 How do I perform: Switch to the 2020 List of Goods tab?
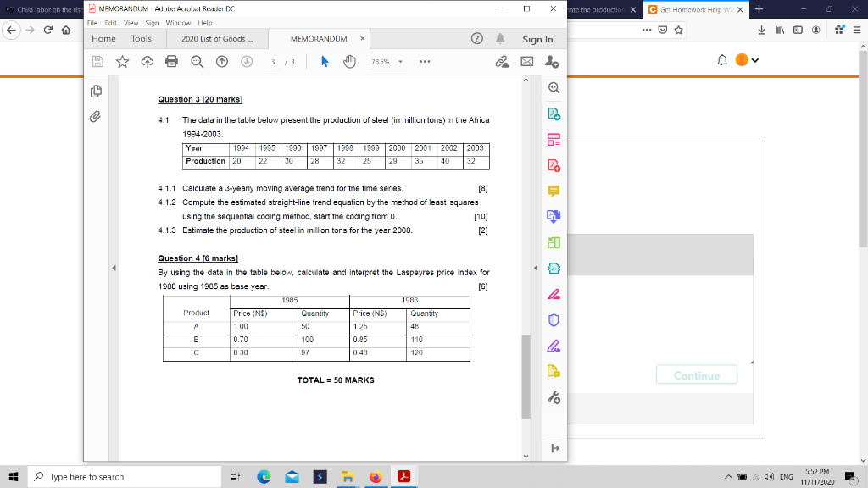click(x=215, y=39)
